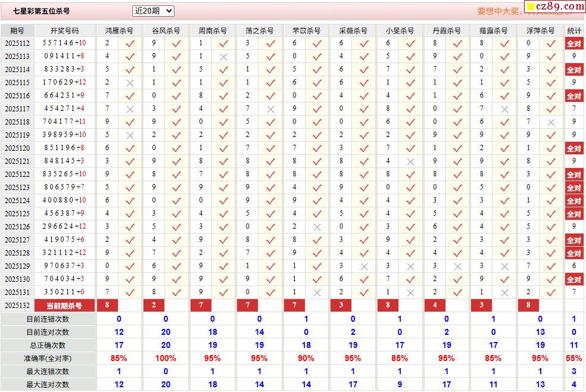Click the 总正确次数 row label

[48, 345]
